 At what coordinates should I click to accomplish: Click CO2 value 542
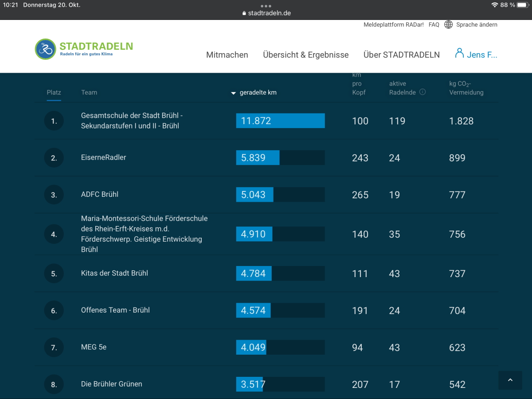click(457, 384)
